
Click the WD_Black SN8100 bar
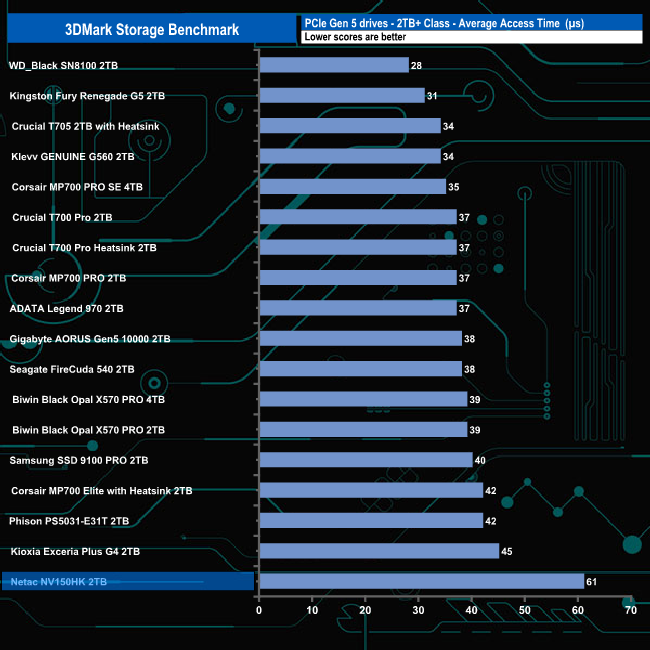tap(334, 65)
